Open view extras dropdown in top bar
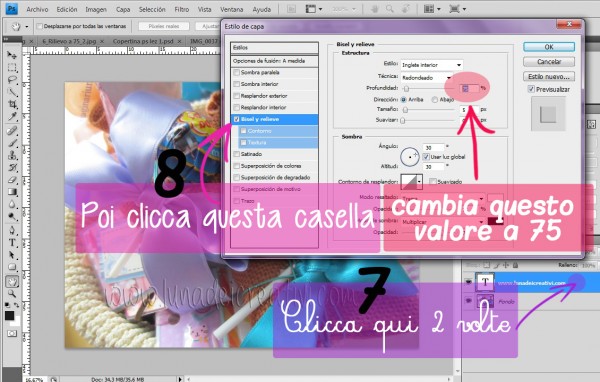600x382 pixels. [x=320, y=9]
